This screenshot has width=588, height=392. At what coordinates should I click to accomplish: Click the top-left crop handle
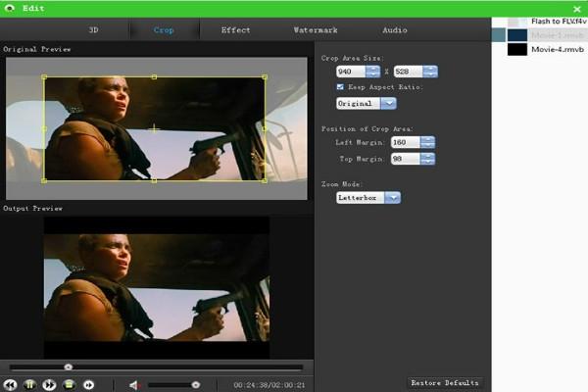[x=44, y=76]
